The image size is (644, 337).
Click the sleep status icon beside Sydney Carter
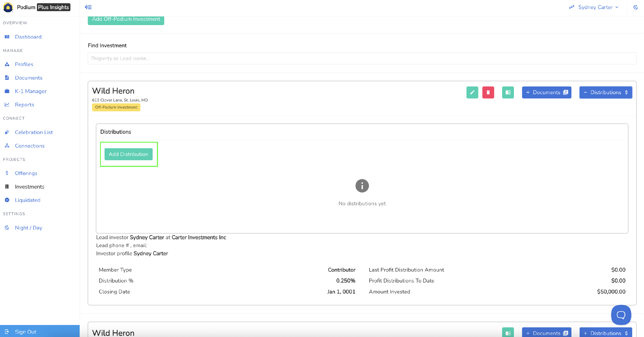pyautogui.click(x=571, y=7)
